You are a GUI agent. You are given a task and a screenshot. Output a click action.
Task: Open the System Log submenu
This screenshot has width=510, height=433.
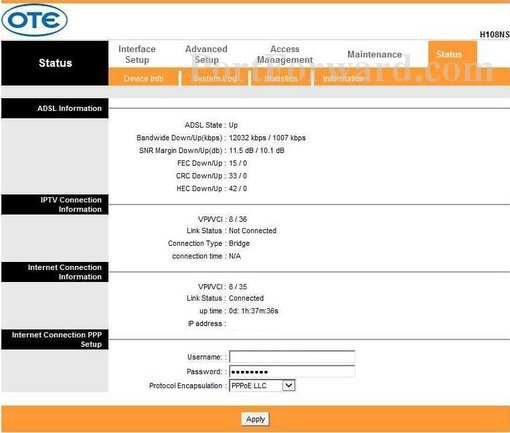tap(215, 79)
